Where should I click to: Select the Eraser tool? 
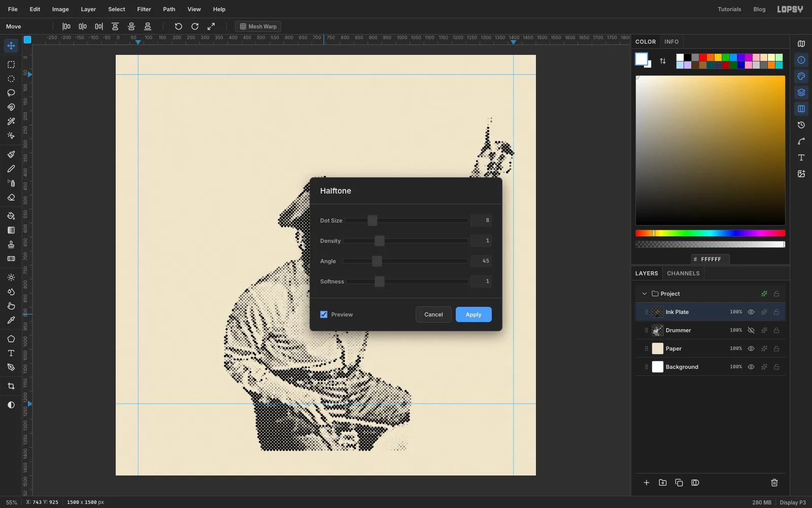11,198
